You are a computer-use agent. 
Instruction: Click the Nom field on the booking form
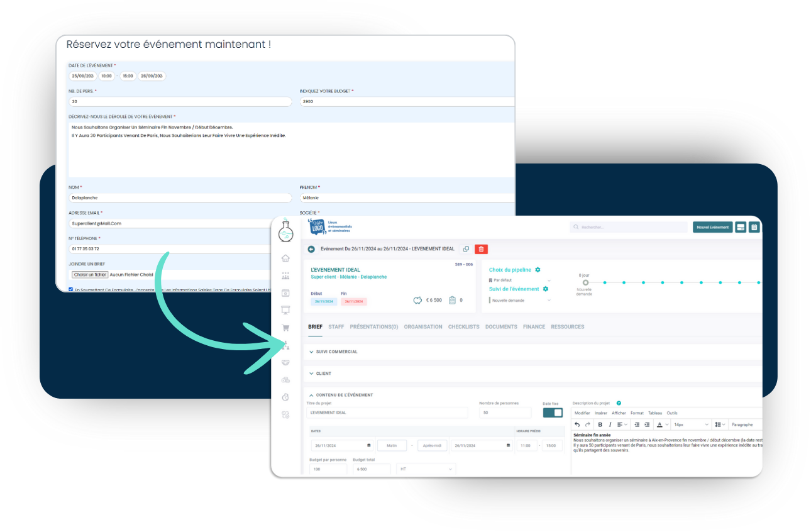click(180, 197)
